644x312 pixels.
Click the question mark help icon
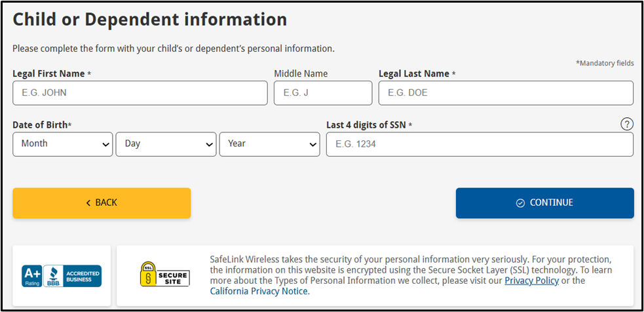(626, 125)
